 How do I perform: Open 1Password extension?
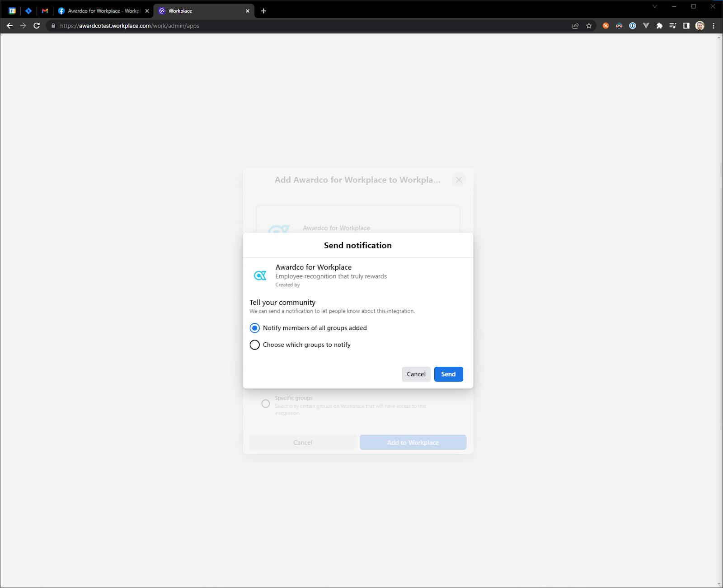(x=633, y=26)
